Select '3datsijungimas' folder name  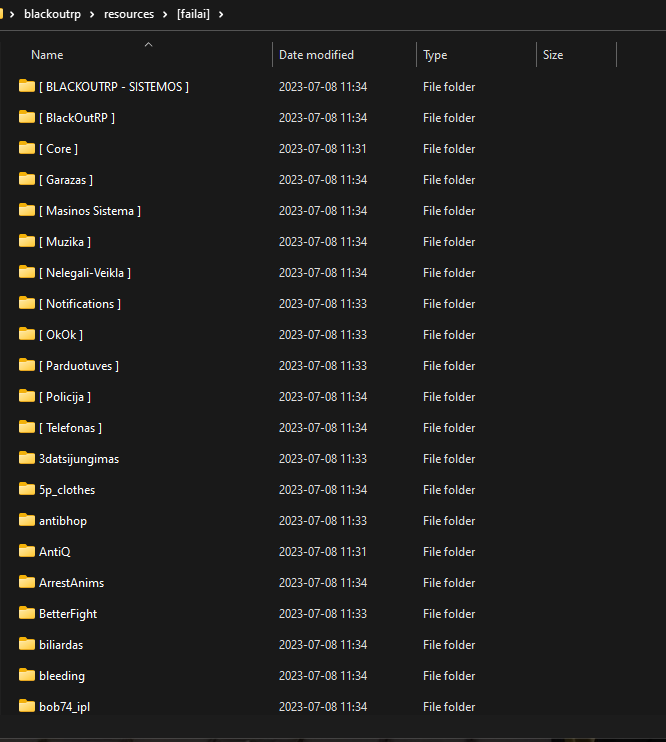(79, 459)
